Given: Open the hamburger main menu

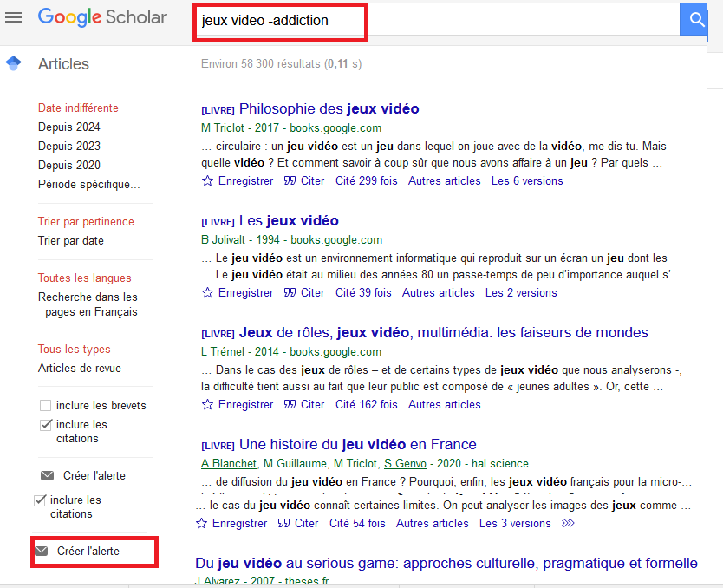Looking at the screenshot, I should point(13,17).
